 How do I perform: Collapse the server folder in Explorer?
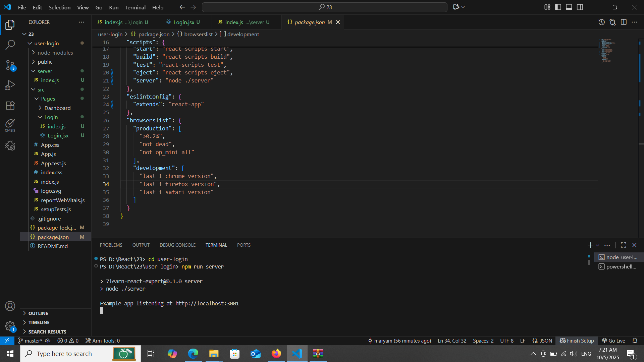[45, 71]
